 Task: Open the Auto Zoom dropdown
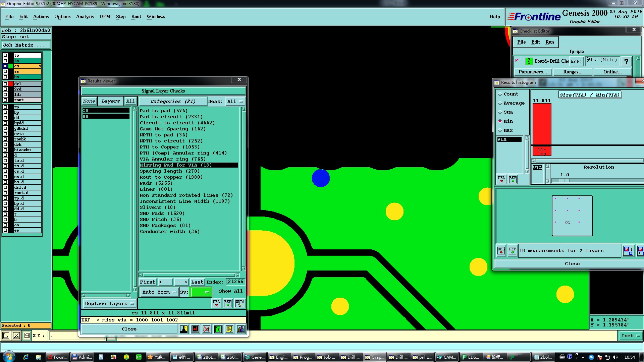[x=159, y=292]
